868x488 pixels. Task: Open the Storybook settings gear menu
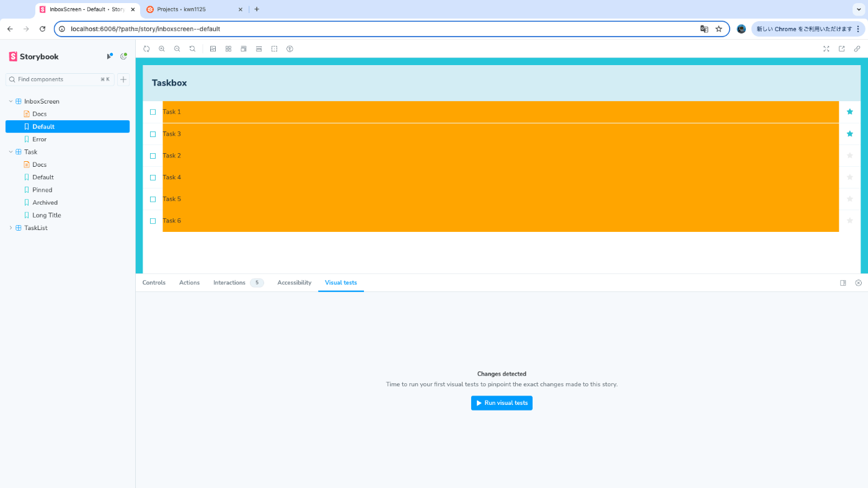pyautogui.click(x=123, y=56)
